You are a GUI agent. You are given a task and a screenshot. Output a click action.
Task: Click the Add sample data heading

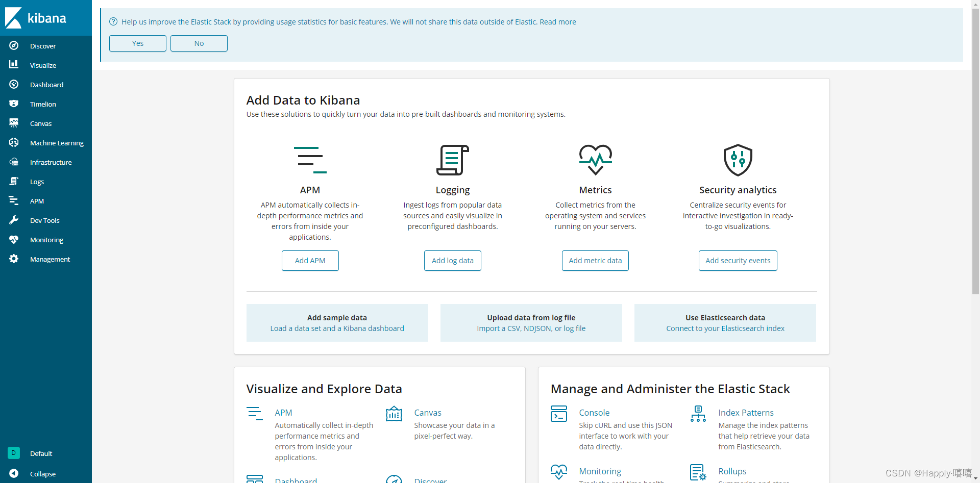tap(337, 318)
